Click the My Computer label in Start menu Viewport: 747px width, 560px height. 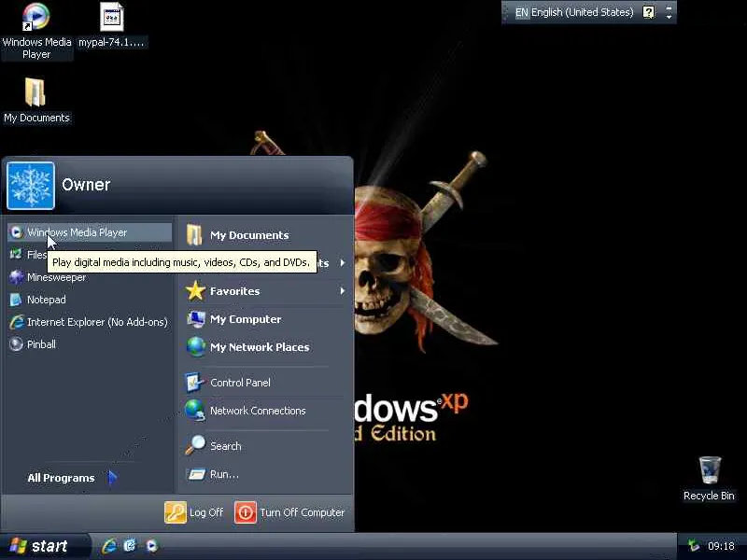click(246, 319)
